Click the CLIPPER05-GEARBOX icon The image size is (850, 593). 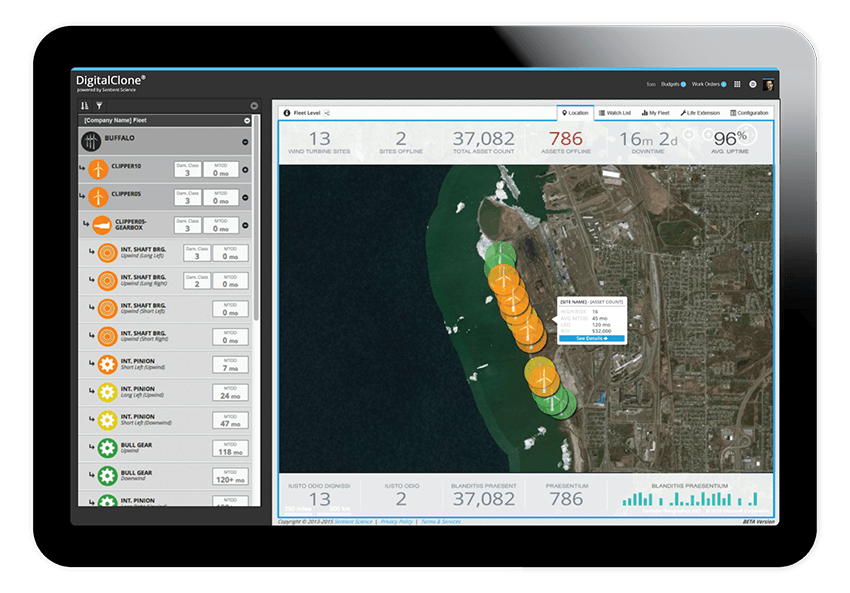point(102,225)
